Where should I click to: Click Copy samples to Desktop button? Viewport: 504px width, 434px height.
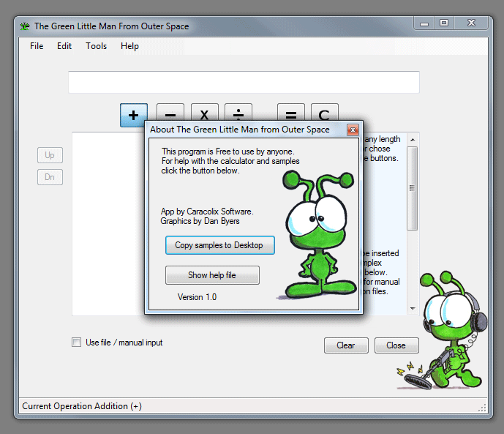click(x=219, y=245)
